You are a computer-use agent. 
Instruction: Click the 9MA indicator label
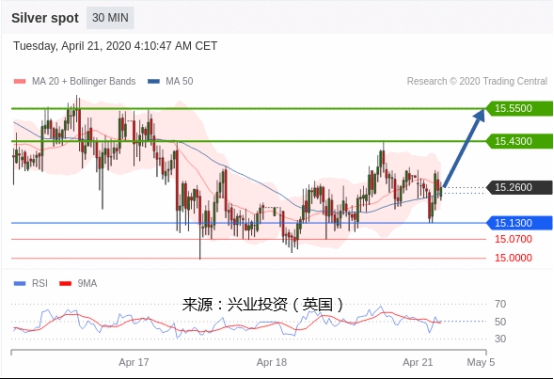pyautogui.click(x=87, y=283)
